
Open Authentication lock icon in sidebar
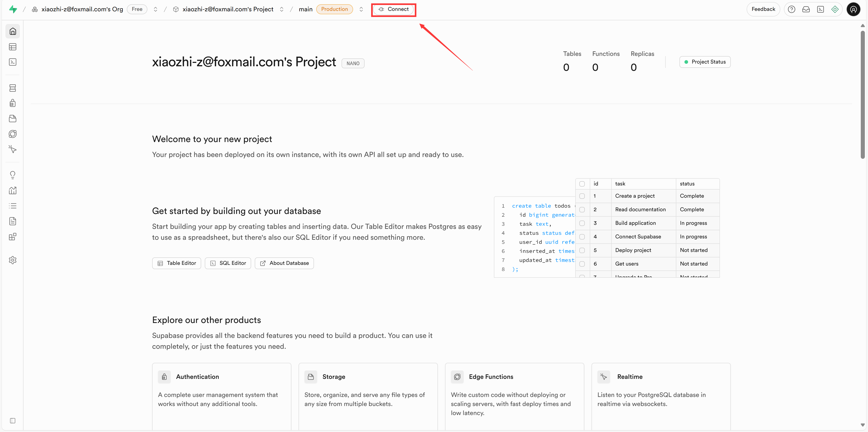12,103
